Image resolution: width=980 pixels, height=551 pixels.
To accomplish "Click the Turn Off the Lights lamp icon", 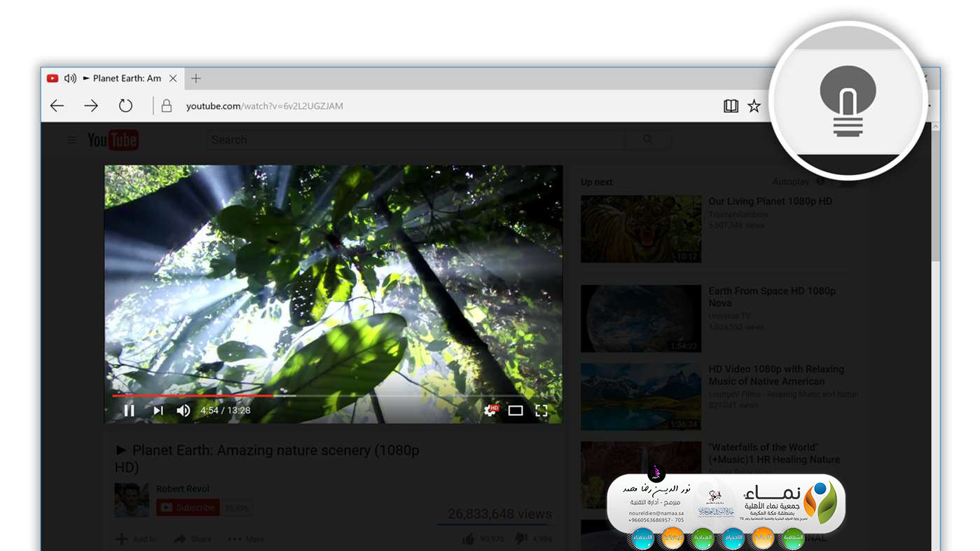I will click(x=848, y=100).
